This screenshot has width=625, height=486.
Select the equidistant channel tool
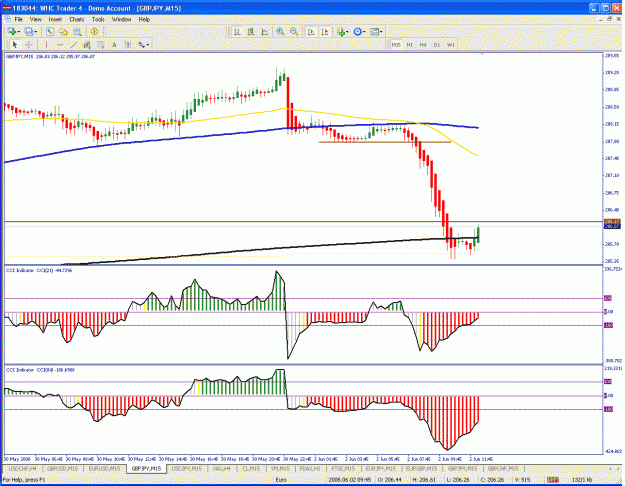(87, 45)
